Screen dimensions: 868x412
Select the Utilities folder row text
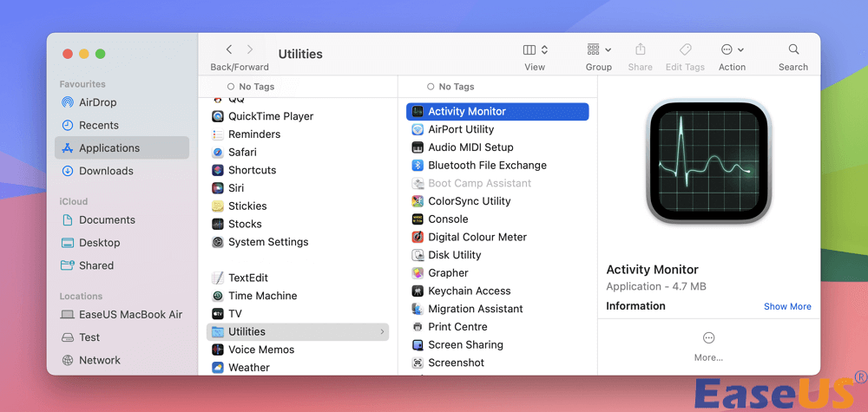click(247, 332)
